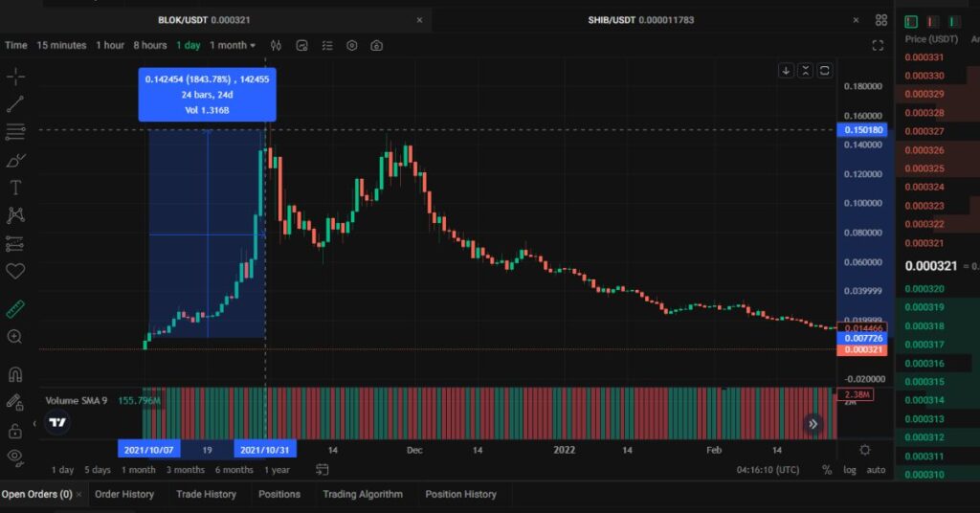Open go-to-date calendar icon
This screenshot has width=980, height=513.
tap(322, 470)
